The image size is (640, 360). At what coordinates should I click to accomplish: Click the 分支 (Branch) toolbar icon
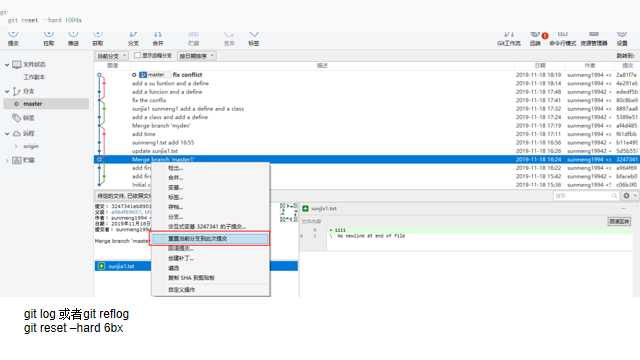pyautogui.click(x=133, y=38)
